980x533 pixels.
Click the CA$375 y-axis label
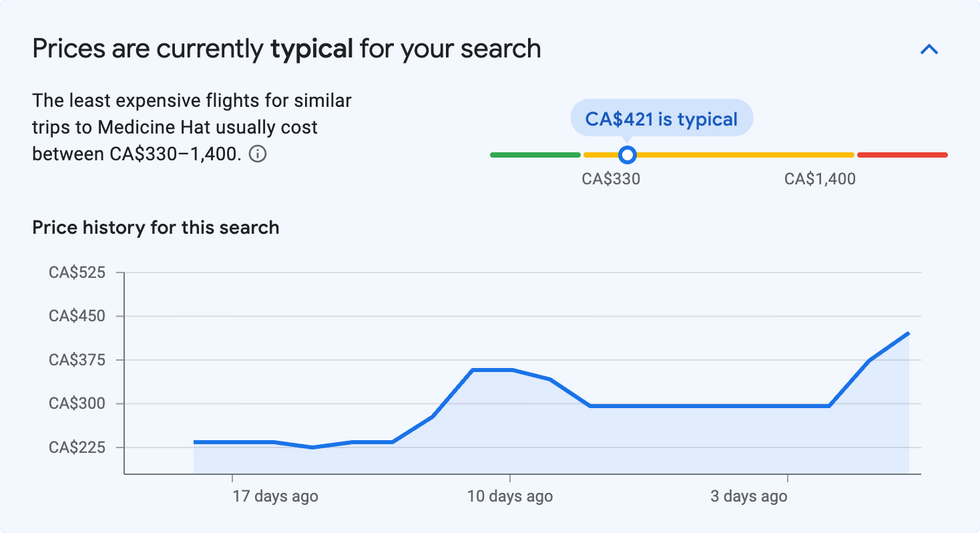(x=77, y=360)
